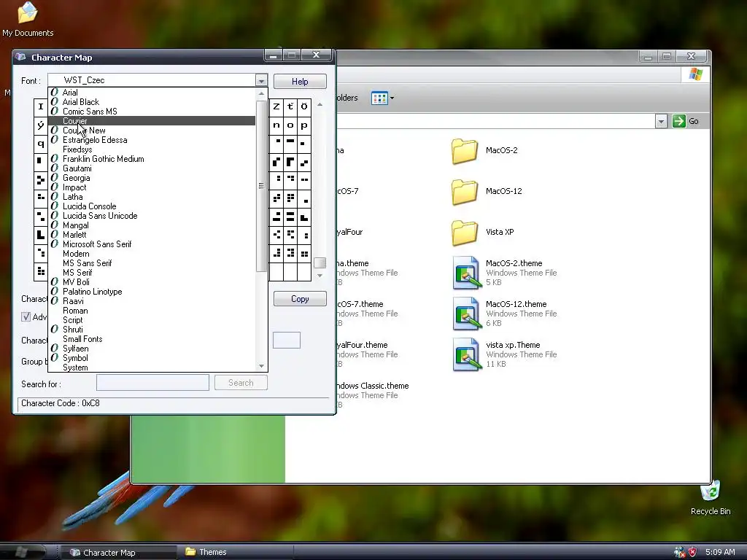
Task: Choose Gautami font entry
Action: 152,168
